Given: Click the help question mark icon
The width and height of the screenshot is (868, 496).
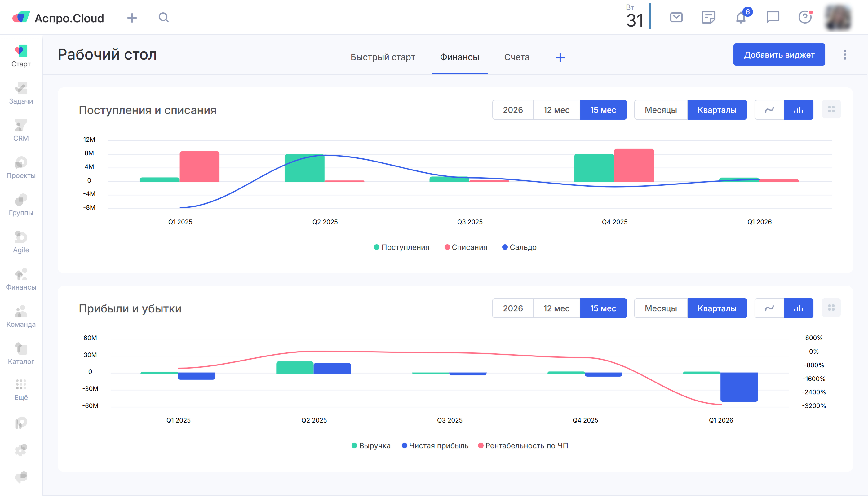Looking at the screenshot, I should click(x=805, y=17).
